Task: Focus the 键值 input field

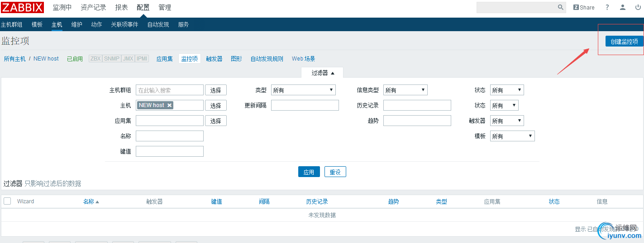Action: click(170, 151)
